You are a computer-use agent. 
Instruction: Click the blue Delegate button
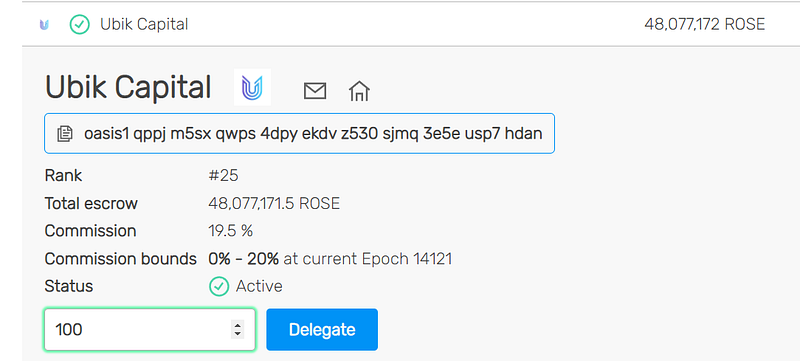tap(322, 329)
